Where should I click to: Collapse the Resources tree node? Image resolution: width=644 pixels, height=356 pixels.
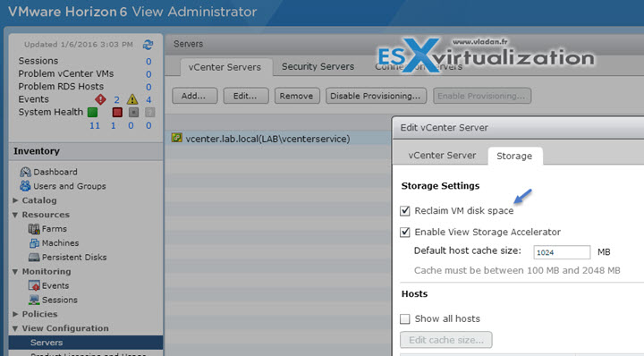point(15,215)
